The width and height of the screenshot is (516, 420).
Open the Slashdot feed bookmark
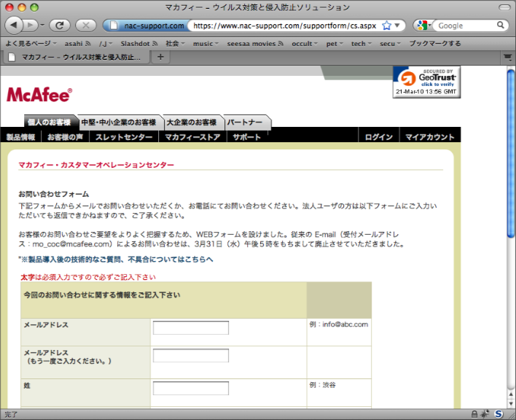[x=139, y=44]
